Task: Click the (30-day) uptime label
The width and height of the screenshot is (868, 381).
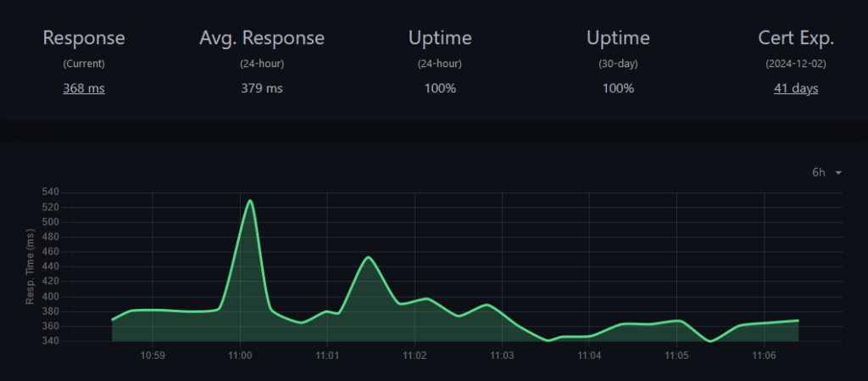Action: pyautogui.click(x=618, y=64)
